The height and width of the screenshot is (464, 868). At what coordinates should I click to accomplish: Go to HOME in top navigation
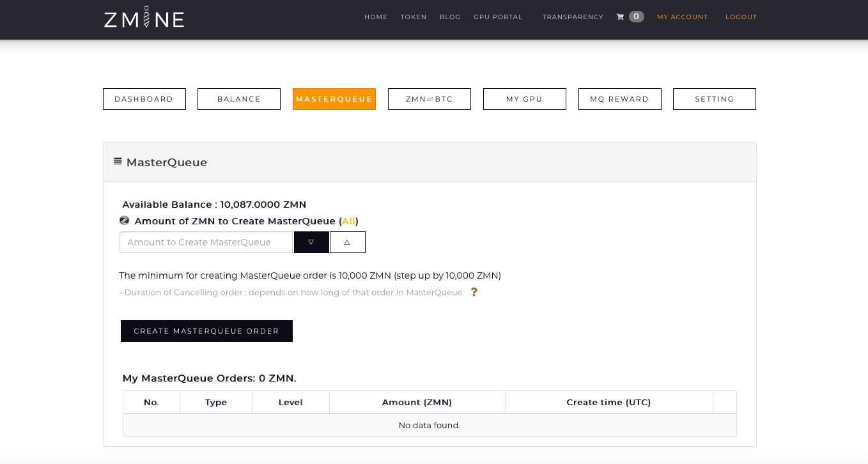tap(376, 17)
